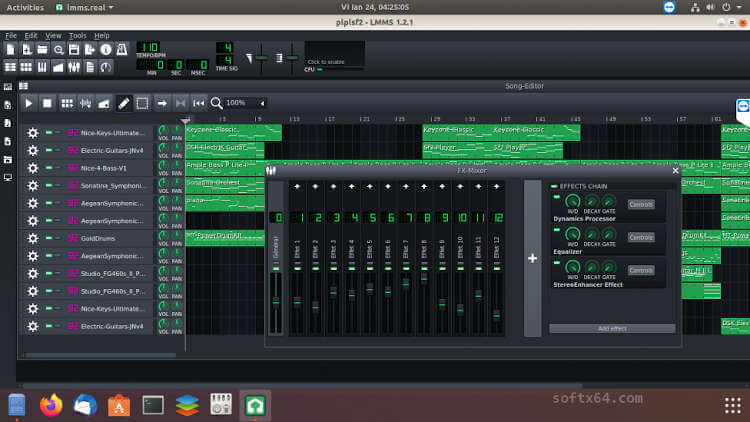Open My Computer sidebar tab
The width and height of the screenshot is (750, 422).
point(8,178)
